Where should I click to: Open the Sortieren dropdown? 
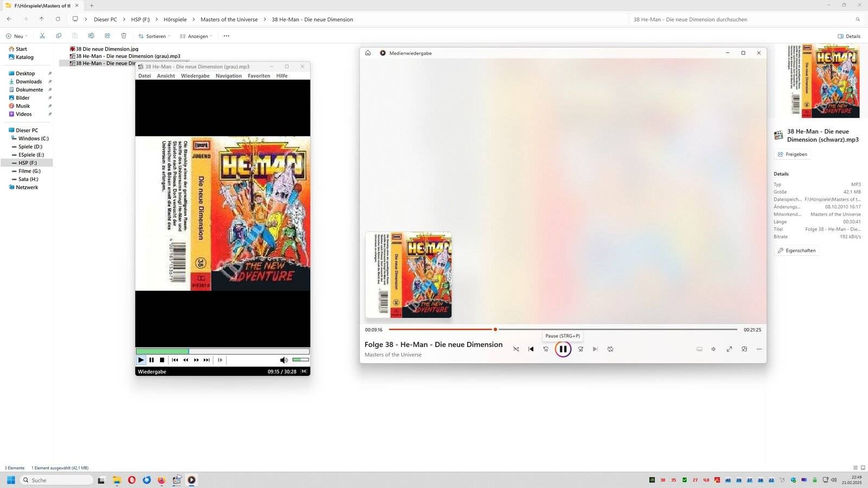coord(154,36)
